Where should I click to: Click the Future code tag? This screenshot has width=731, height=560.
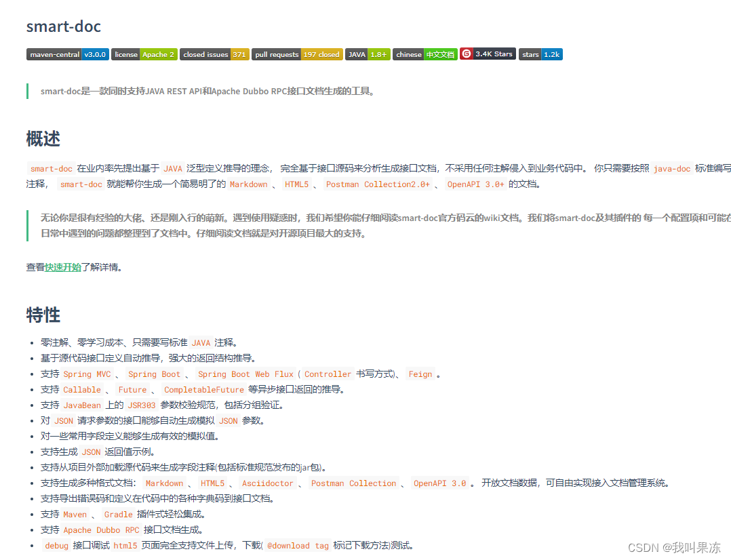coord(132,390)
